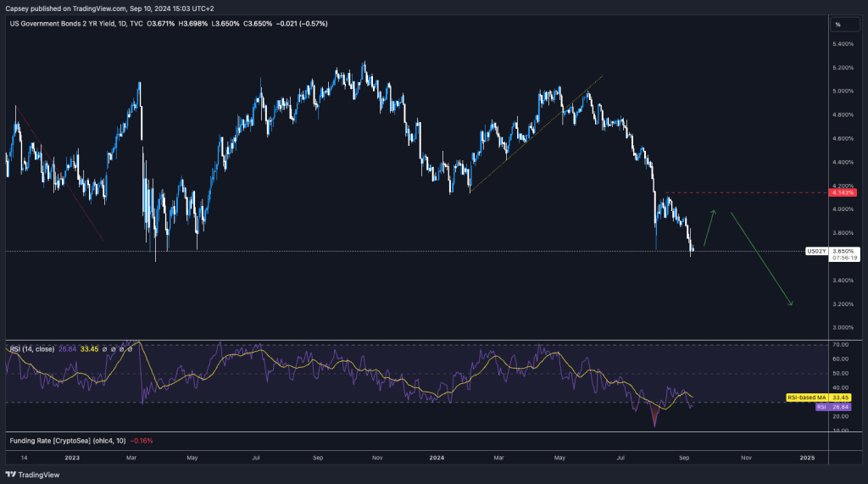This screenshot has width=868, height=484.
Task: Click the 5.000% level on price axis
Action: 843,91
